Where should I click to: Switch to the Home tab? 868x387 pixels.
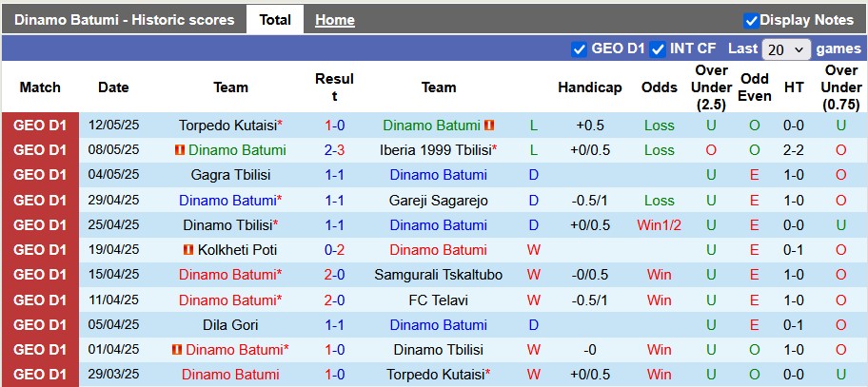(334, 20)
